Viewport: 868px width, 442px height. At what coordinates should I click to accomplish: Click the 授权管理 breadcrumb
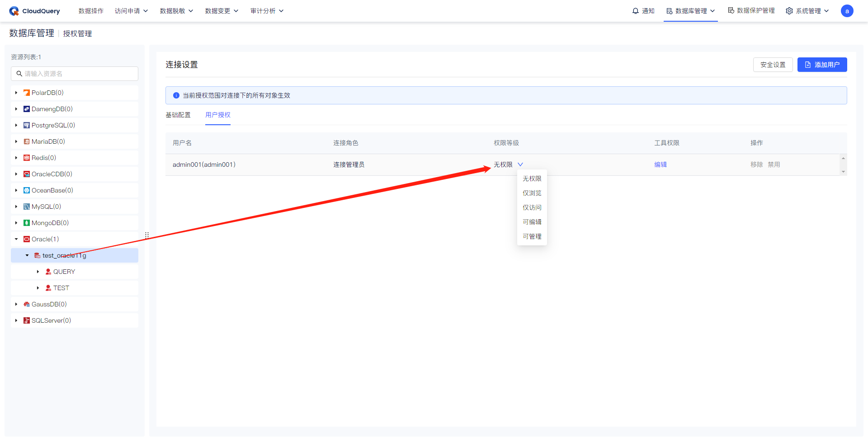click(x=77, y=33)
